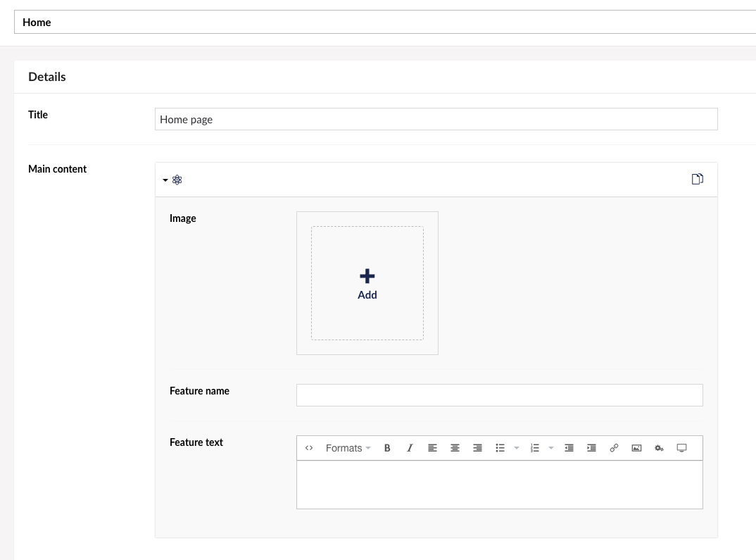Click Add to upload an image

point(367,282)
